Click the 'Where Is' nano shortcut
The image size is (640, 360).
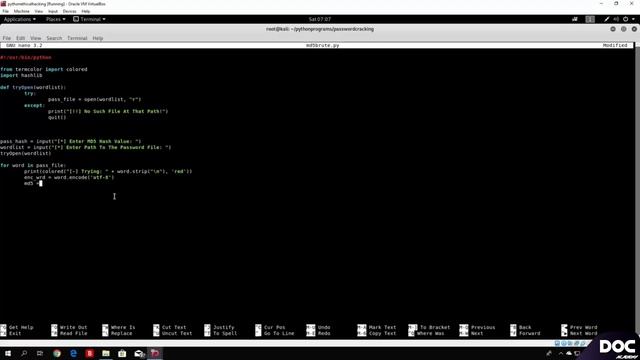point(118,327)
